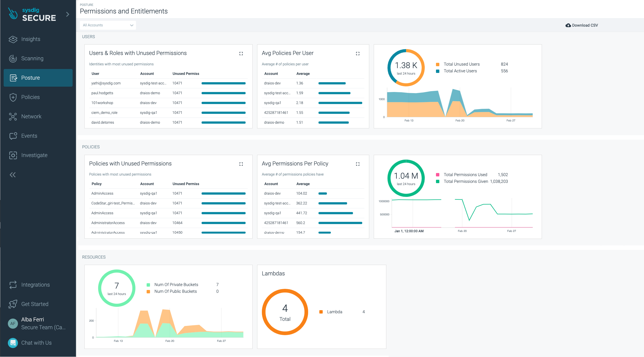The width and height of the screenshot is (644, 357).
Task: Expand the Avg Policies Per User card
Action: tap(358, 53)
